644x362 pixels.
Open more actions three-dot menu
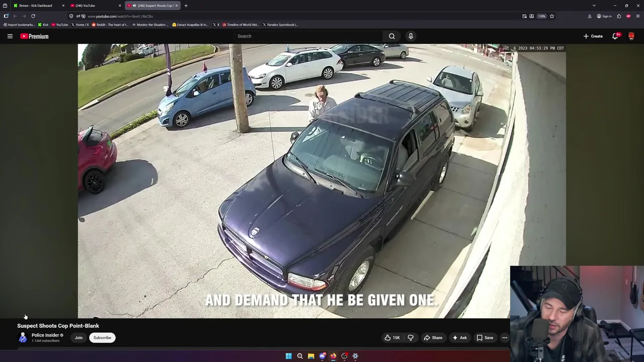coord(505,338)
